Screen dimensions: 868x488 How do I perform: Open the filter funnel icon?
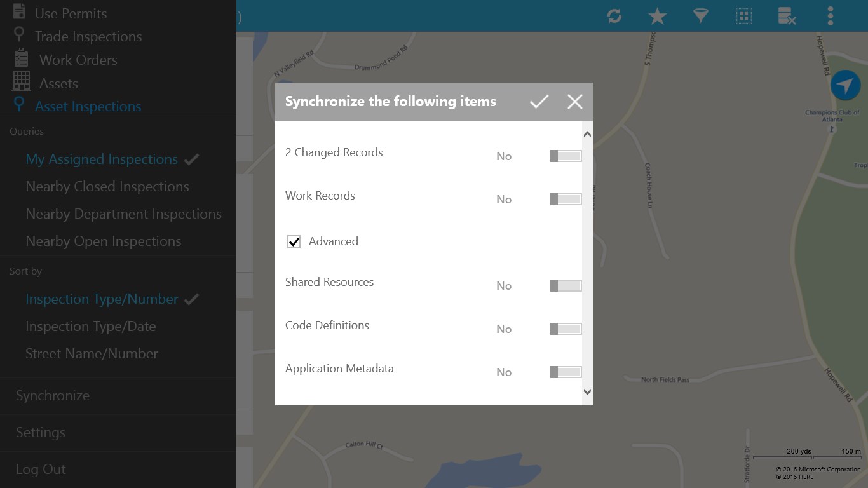click(x=700, y=16)
